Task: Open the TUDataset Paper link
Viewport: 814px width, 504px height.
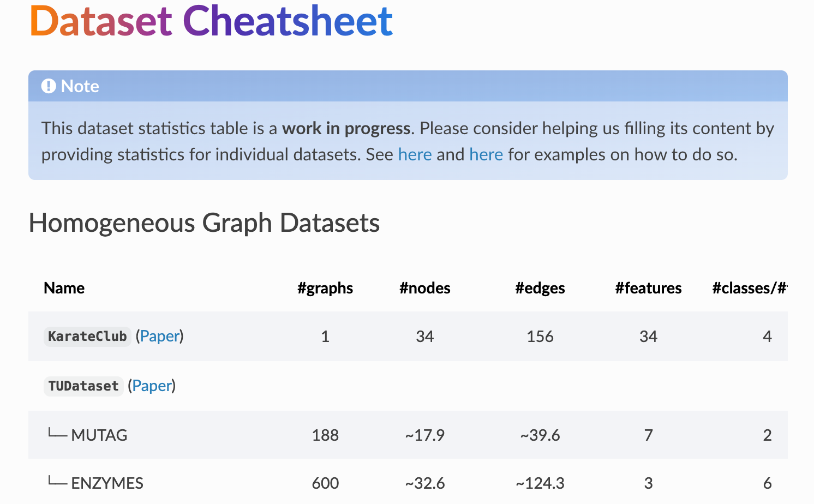Action: point(152,386)
